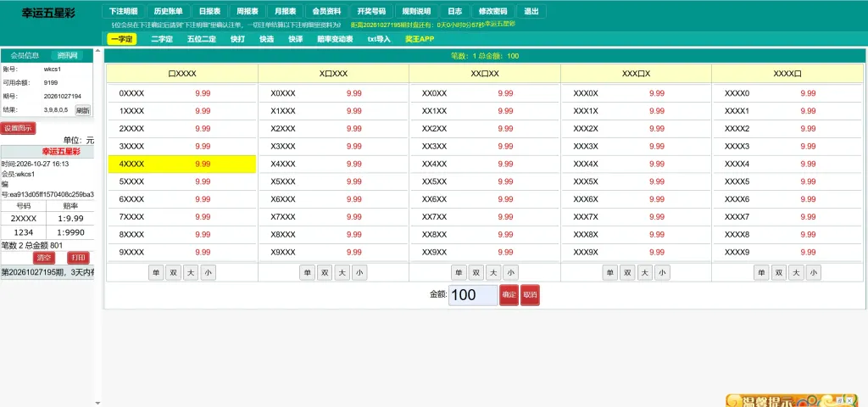
Task: Toggle 单 under the XXX口X column
Action: point(610,272)
